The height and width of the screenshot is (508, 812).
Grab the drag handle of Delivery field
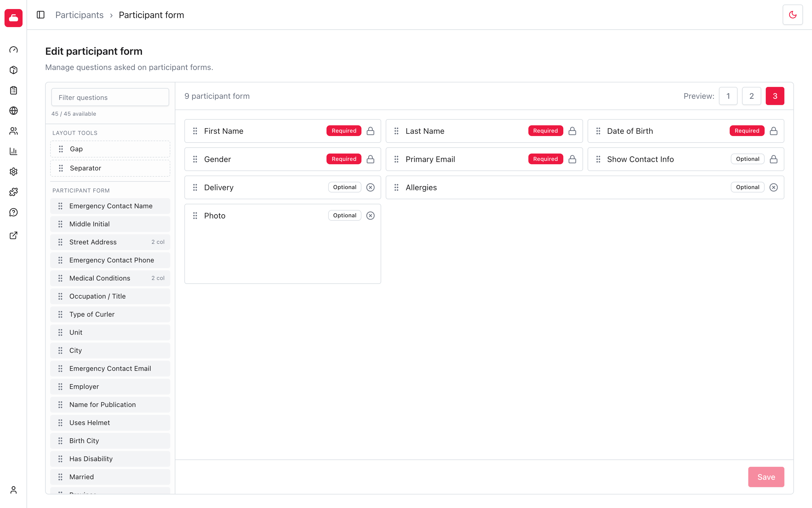click(195, 187)
